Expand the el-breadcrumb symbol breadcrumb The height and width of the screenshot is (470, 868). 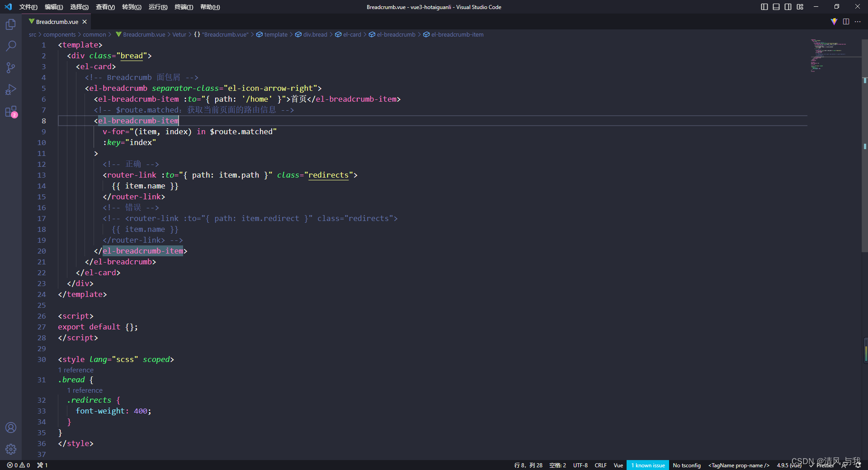tap(392, 34)
